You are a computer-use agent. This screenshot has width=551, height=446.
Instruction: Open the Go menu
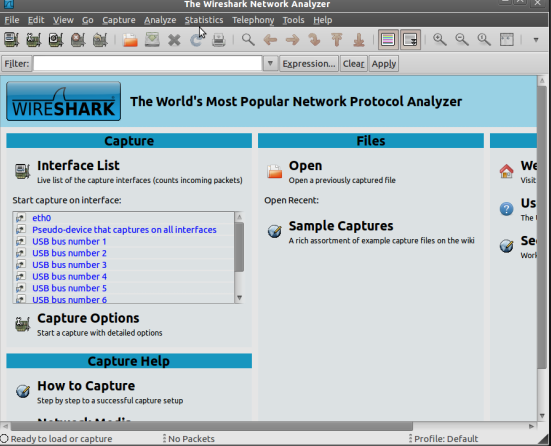tap(87, 20)
